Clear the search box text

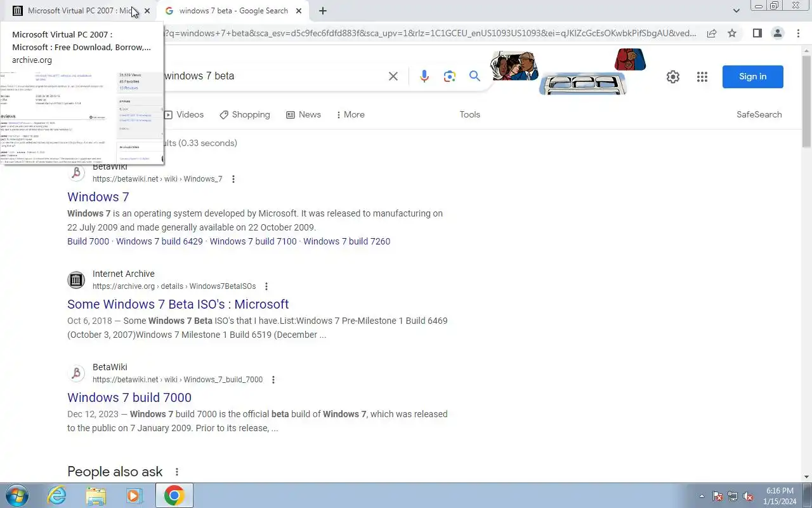393,76
